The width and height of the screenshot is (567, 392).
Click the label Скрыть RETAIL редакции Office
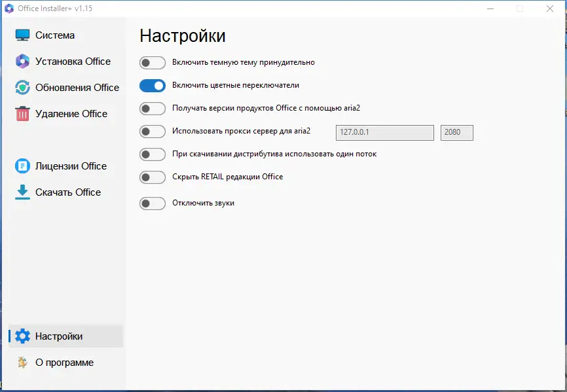pyautogui.click(x=227, y=177)
